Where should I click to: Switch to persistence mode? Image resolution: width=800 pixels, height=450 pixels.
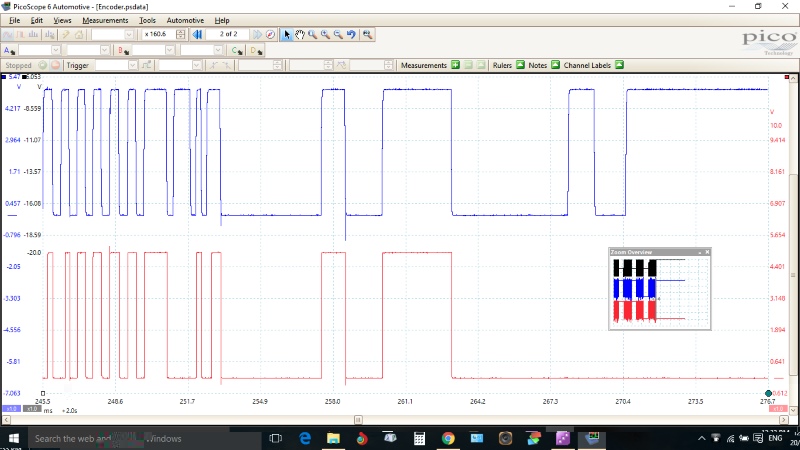pyautogui.click(x=20, y=34)
